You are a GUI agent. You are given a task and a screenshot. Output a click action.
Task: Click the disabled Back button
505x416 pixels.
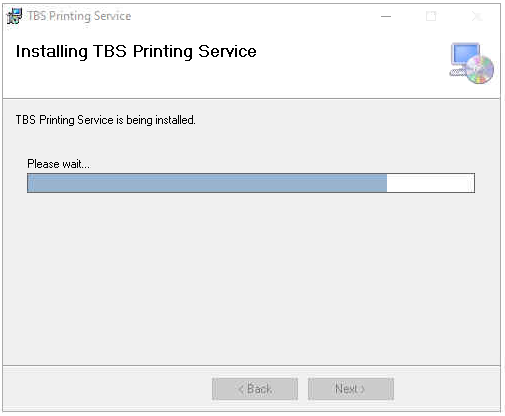(x=255, y=389)
